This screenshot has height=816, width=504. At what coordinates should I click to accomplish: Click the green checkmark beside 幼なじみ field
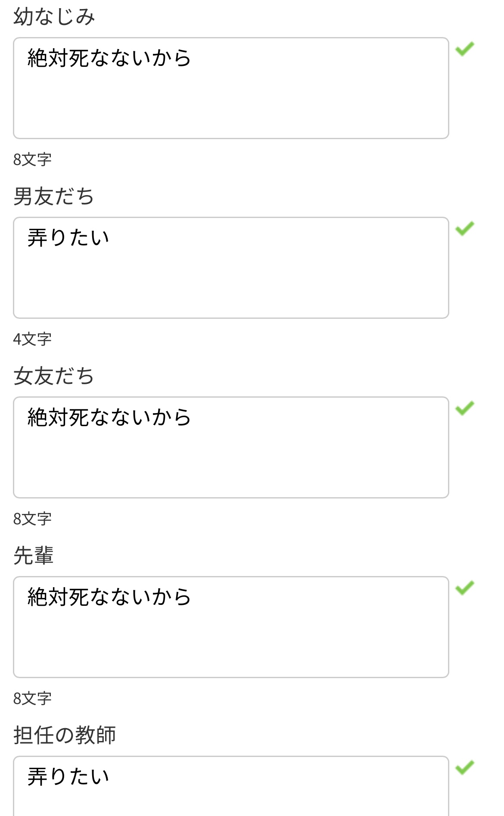click(465, 49)
